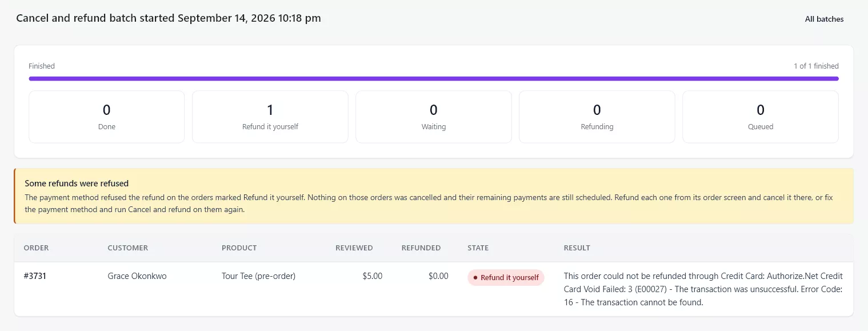Click the Authorize.Net void failed result message
868x331 pixels.
[703, 289]
